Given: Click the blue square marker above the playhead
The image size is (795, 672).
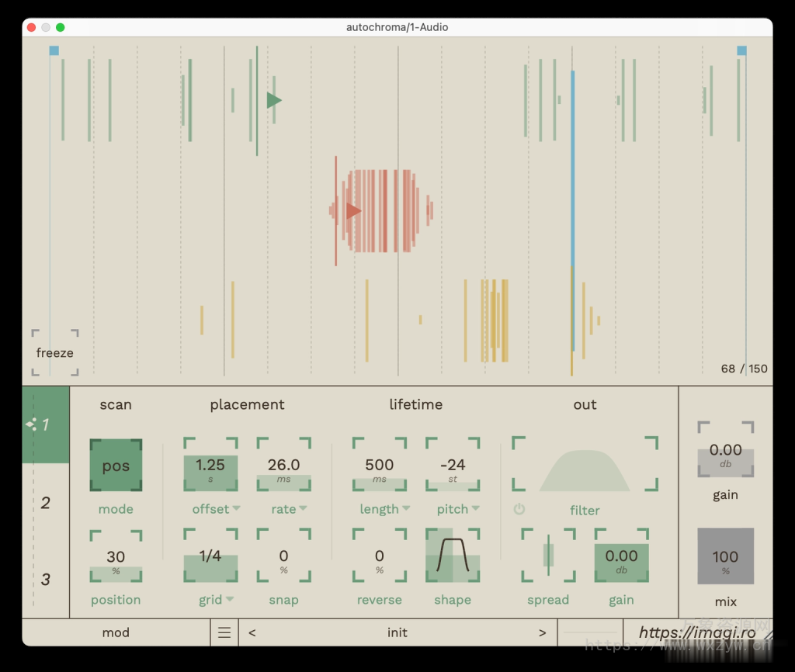Looking at the screenshot, I should coord(52,50).
